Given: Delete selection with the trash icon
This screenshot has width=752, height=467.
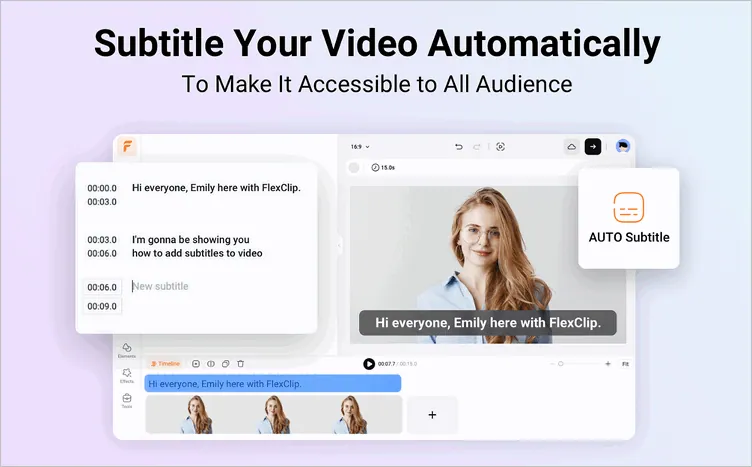Looking at the screenshot, I should [x=241, y=364].
